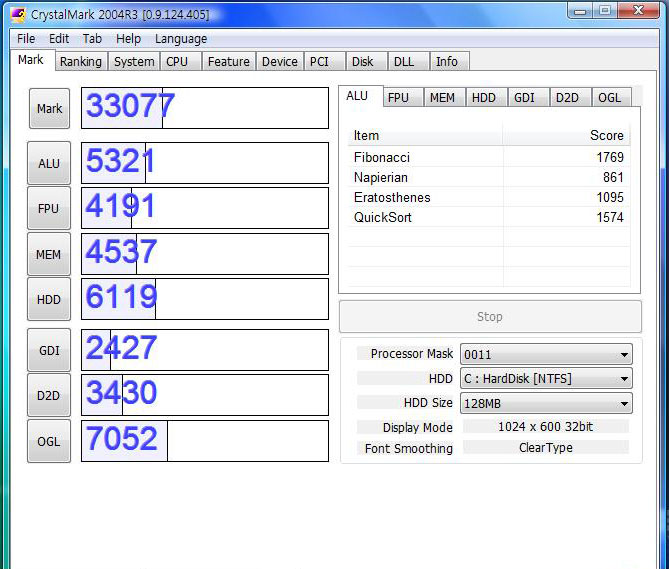Screen dimensions: 669x569
Task: Open the Help menu
Action: (x=128, y=39)
